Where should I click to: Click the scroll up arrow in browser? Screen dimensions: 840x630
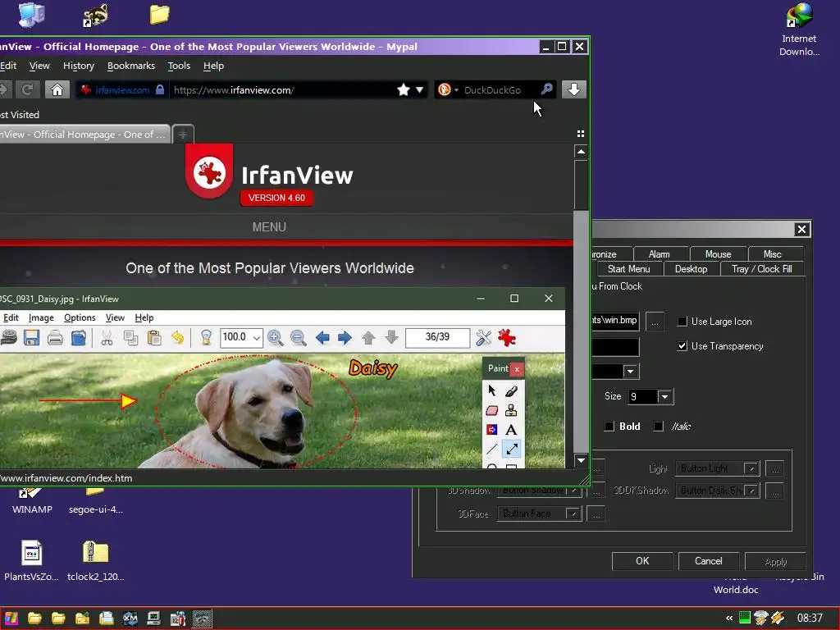pyautogui.click(x=581, y=152)
